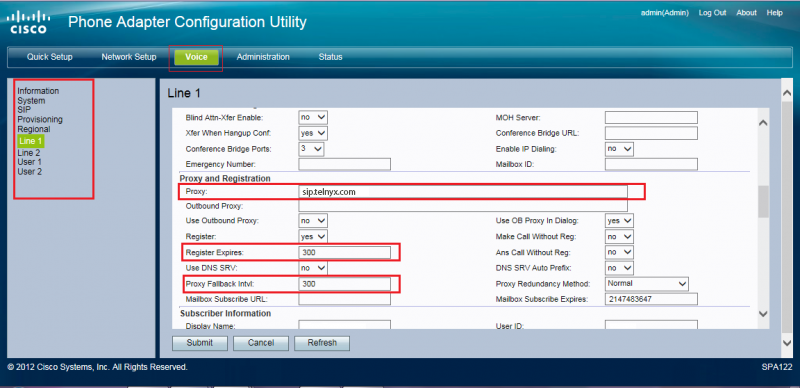Select User 2 in the sidebar
The image size is (800, 388).
click(x=30, y=172)
